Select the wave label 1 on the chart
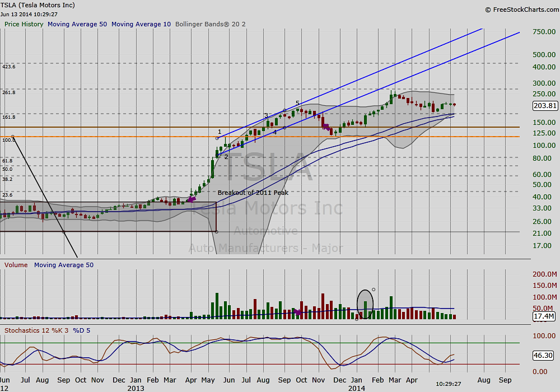 pos(220,132)
